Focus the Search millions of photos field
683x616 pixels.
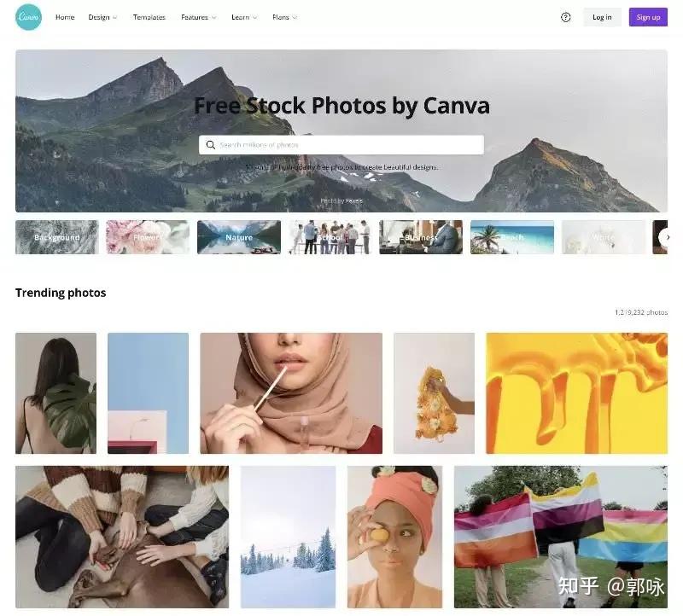tap(341, 145)
